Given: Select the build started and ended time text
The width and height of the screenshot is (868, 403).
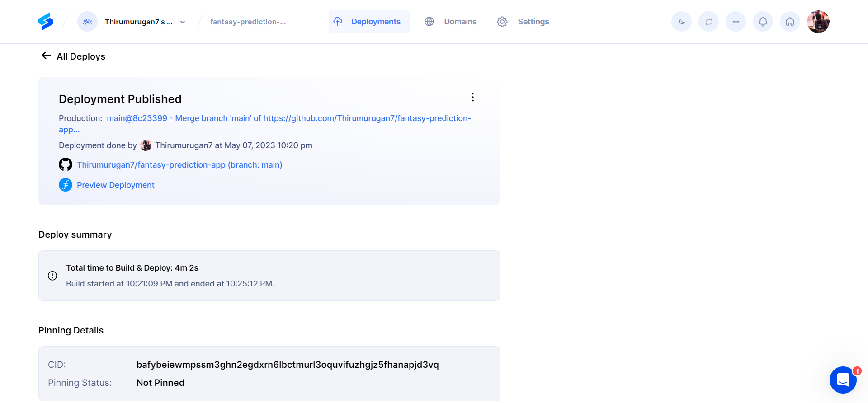Looking at the screenshot, I should 170,284.
